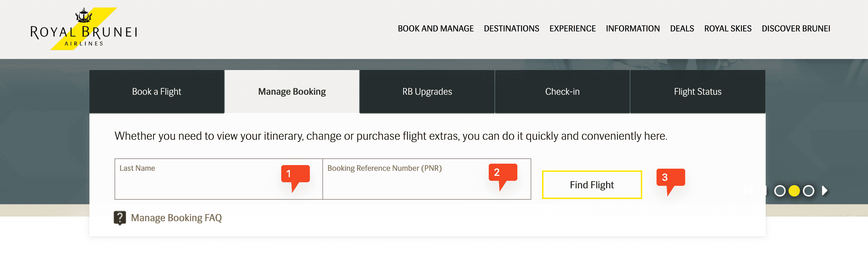Open the Discover Brunei menu
868x263 pixels.
click(796, 29)
